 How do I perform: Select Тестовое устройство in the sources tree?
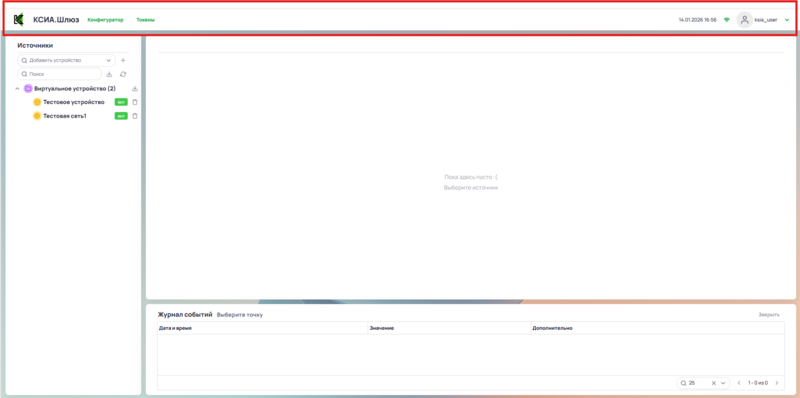coord(74,102)
